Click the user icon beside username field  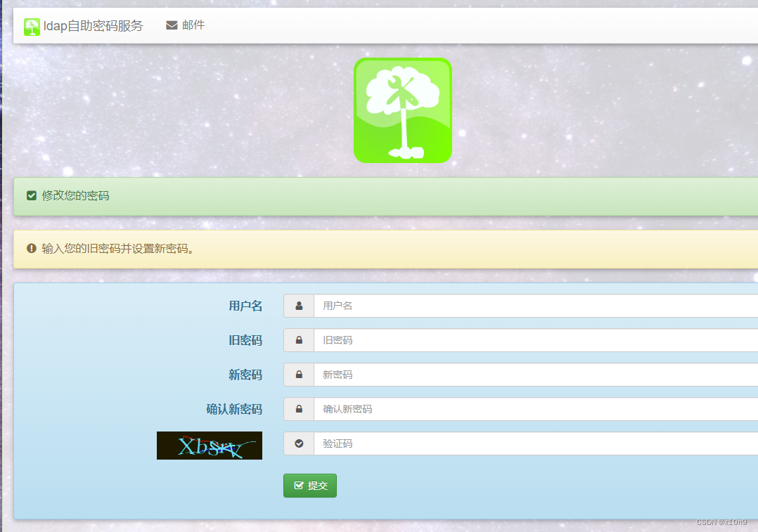point(300,306)
